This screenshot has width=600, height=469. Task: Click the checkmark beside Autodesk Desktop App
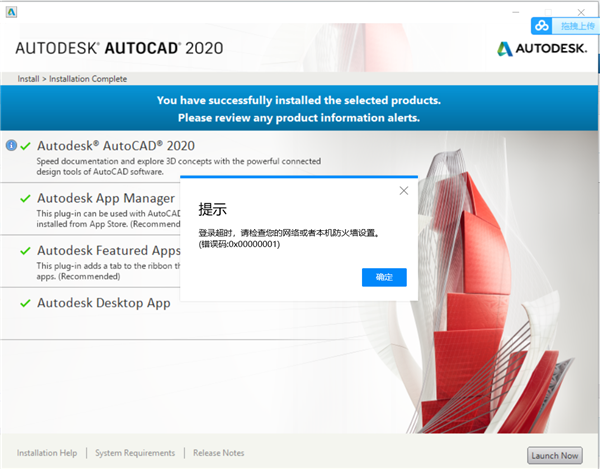pos(26,302)
